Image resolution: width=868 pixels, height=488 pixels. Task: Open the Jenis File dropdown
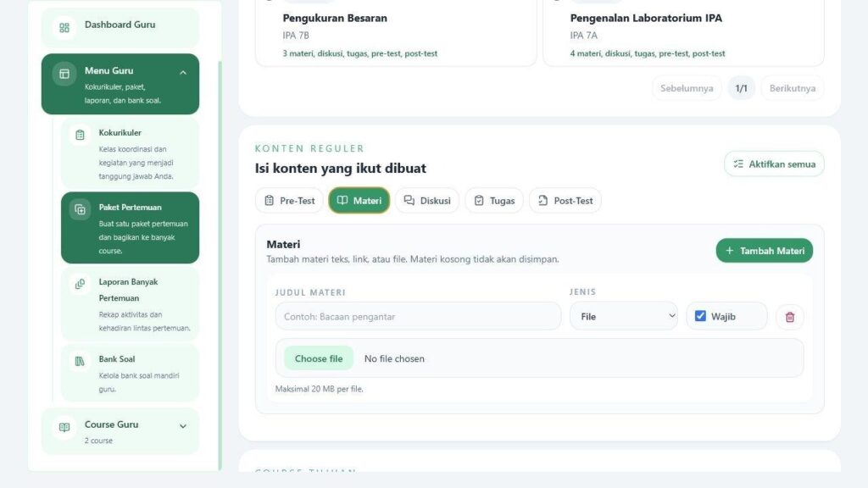click(623, 317)
